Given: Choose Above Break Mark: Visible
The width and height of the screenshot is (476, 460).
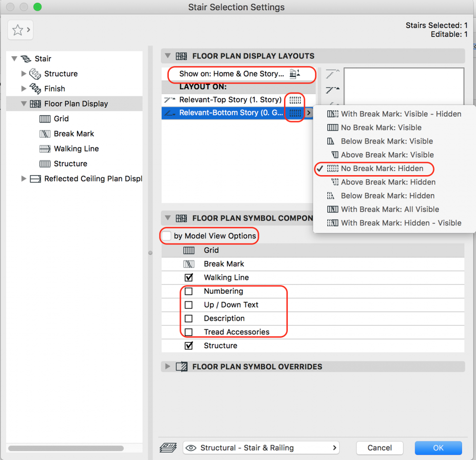Looking at the screenshot, I should [394, 155].
